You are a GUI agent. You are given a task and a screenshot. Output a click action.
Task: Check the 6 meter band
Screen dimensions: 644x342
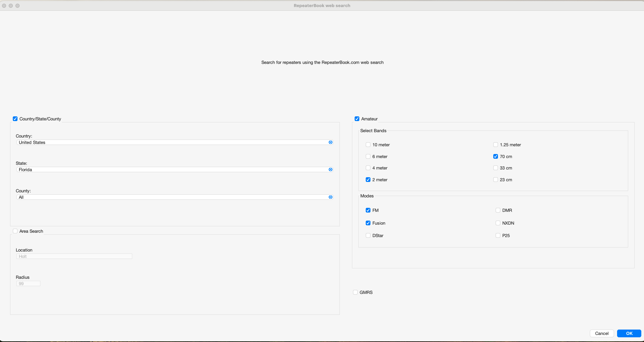[x=368, y=156]
